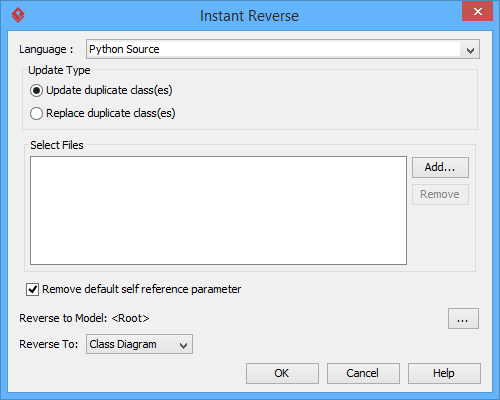Click the 'Reverse To:' label
This screenshot has width=500, height=400.
[x=49, y=344]
